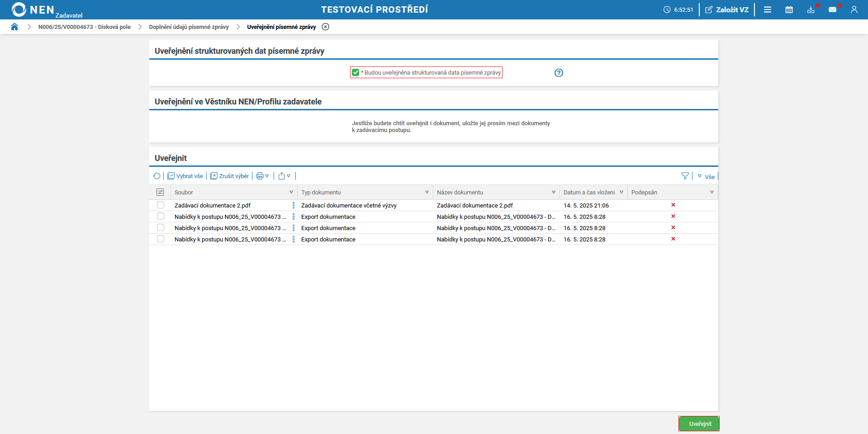Open help for structured data checkbox

pyautogui.click(x=559, y=73)
